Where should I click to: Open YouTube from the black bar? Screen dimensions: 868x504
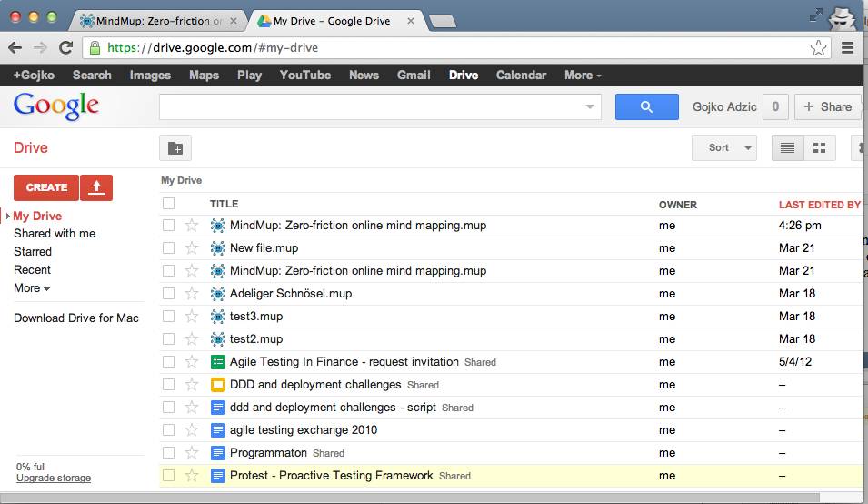[305, 76]
